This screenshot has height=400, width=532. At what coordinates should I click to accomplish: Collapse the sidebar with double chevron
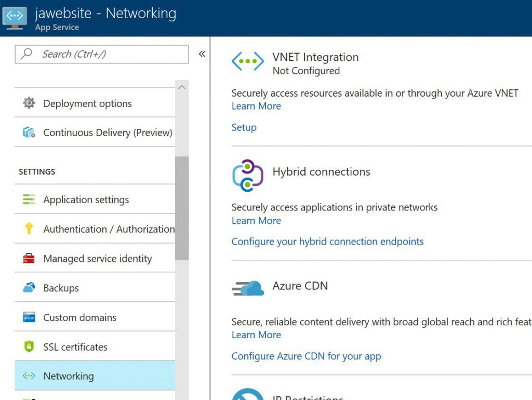(202, 54)
